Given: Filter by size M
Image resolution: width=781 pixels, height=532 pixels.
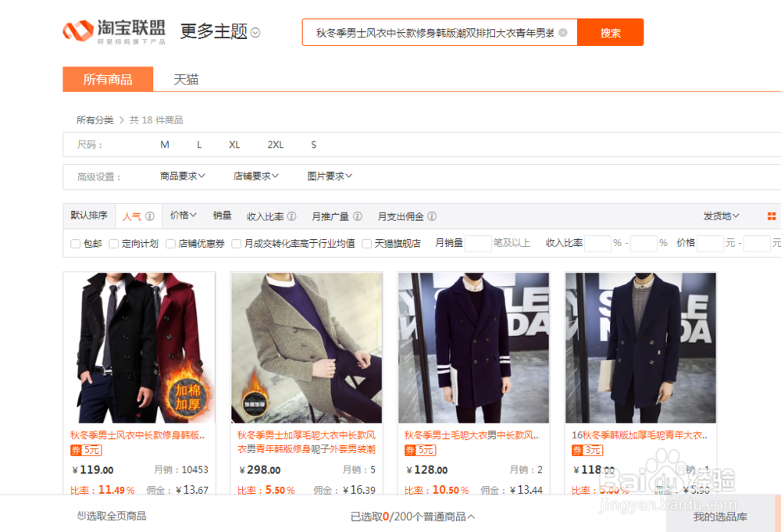Looking at the screenshot, I should click(164, 145).
